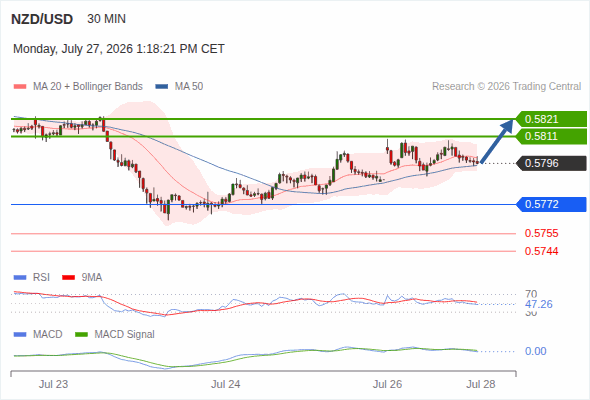Click the Jul 24 date axis label
Screen dimensions: 590x400
(225, 385)
